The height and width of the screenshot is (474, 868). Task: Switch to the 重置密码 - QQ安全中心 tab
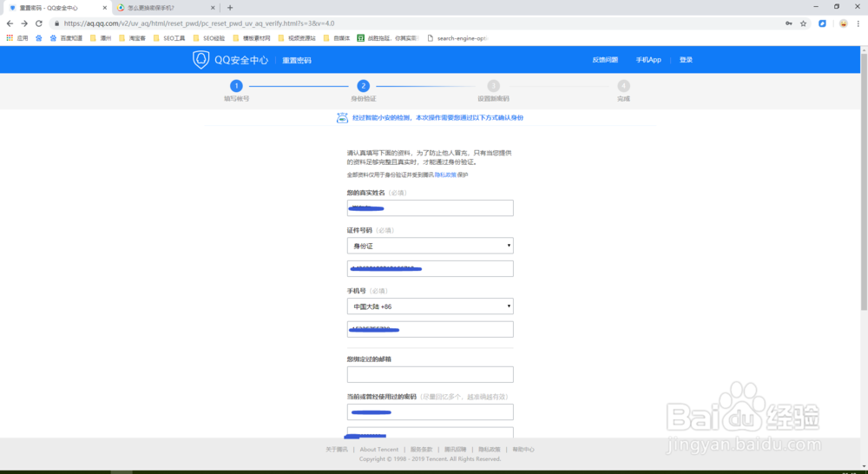[x=56, y=8]
